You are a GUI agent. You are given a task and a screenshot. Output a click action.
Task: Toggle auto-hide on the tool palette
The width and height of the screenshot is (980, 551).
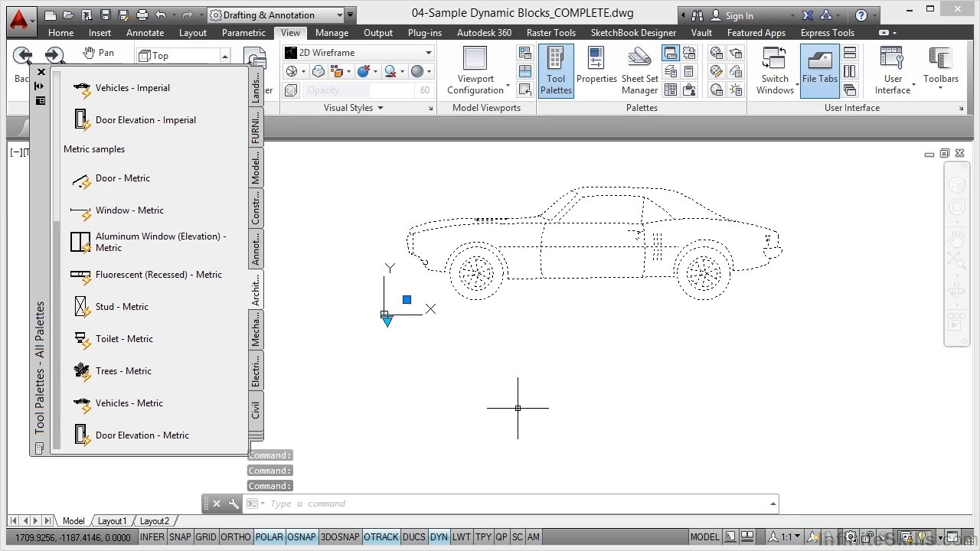tap(40, 86)
